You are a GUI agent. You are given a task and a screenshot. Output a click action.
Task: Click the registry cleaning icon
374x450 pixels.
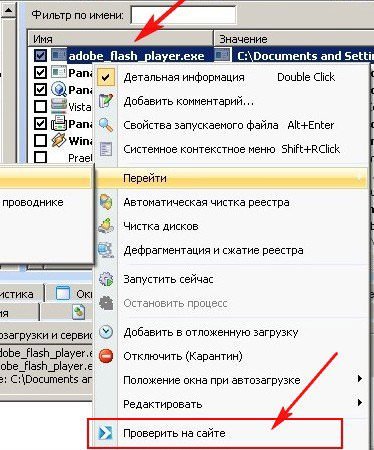(106, 202)
